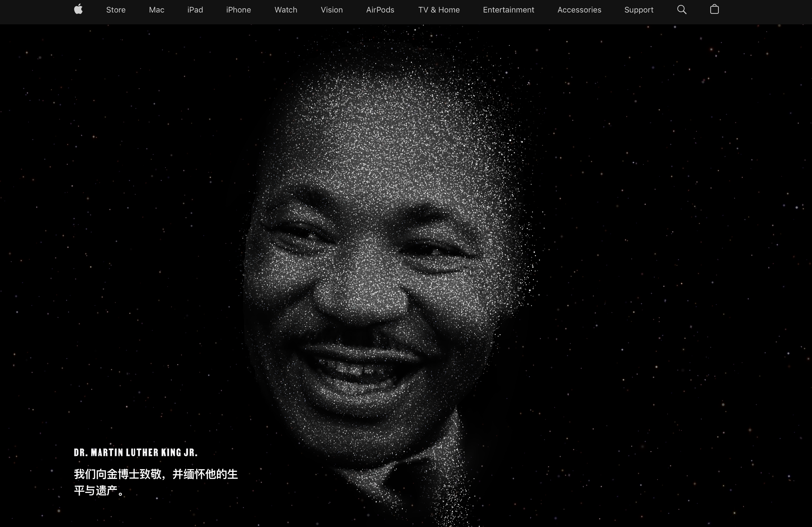The image size is (812, 527).
Task: Open the iPhone navigation item
Action: [238, 10]
